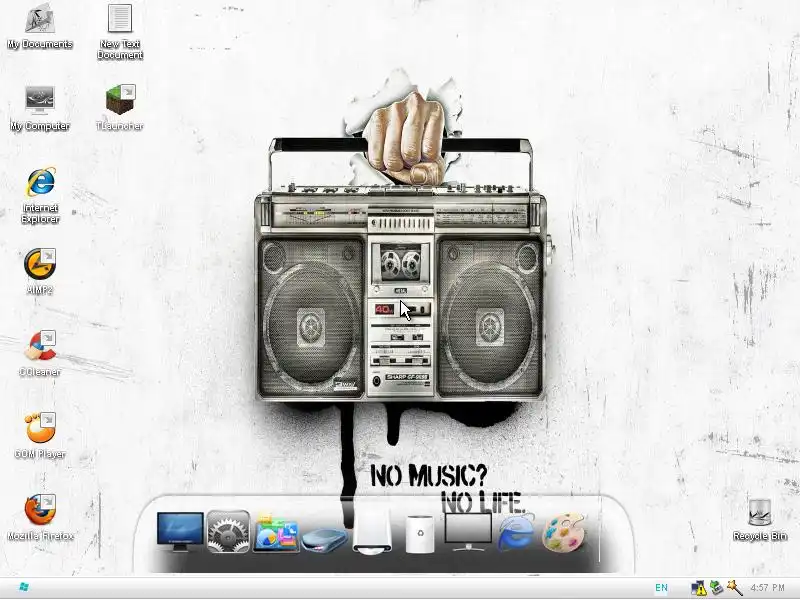Click the blue monitor icon in dock
800x600 pixels.
pyautogui.click(x=180, y=532)
